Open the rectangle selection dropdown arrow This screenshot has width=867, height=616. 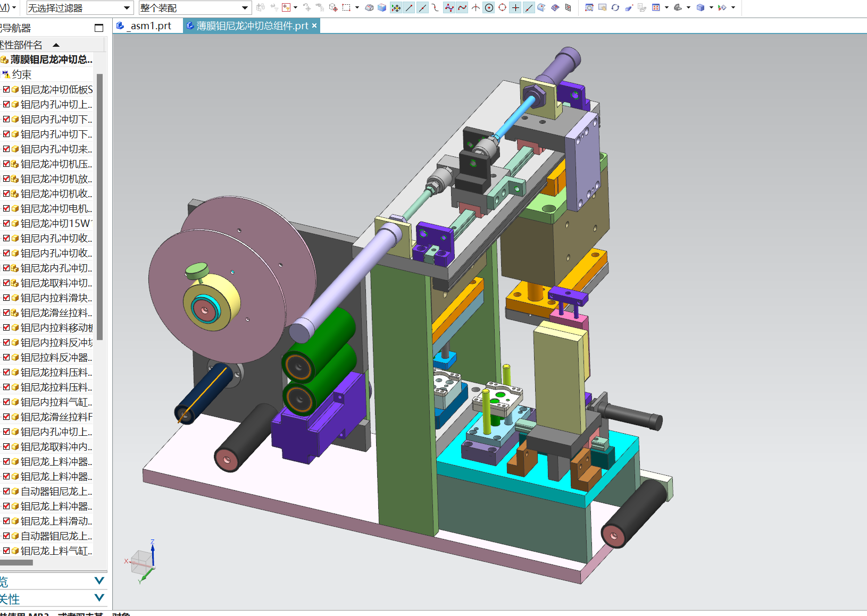(x=357, y=7)
